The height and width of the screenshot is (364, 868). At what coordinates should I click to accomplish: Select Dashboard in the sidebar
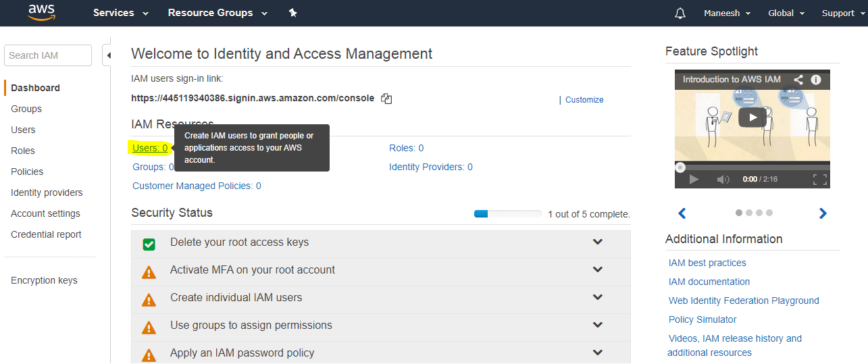[x=35, y=88]
